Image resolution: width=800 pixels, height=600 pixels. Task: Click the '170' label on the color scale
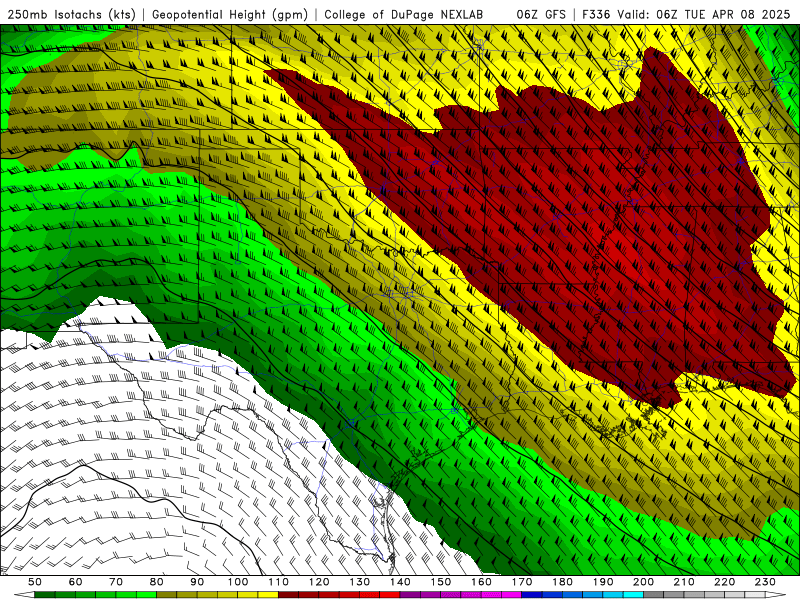[522, 582]
